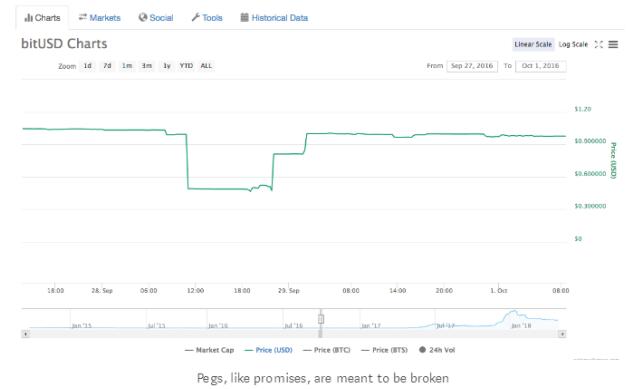
Task: Click the exchange arrows icon on the Markets tab
Action: click(x=83, y=17)
